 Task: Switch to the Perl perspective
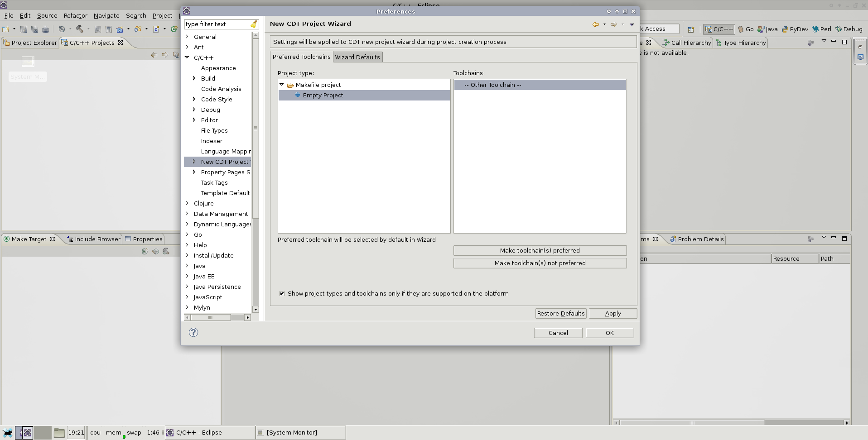[822, 29]
